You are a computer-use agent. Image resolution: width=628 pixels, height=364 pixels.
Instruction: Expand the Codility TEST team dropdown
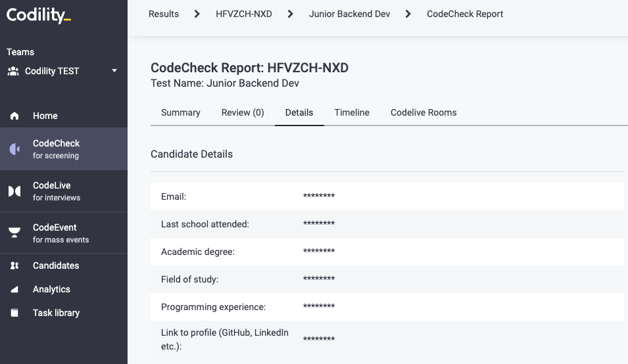tap(114, 71)
